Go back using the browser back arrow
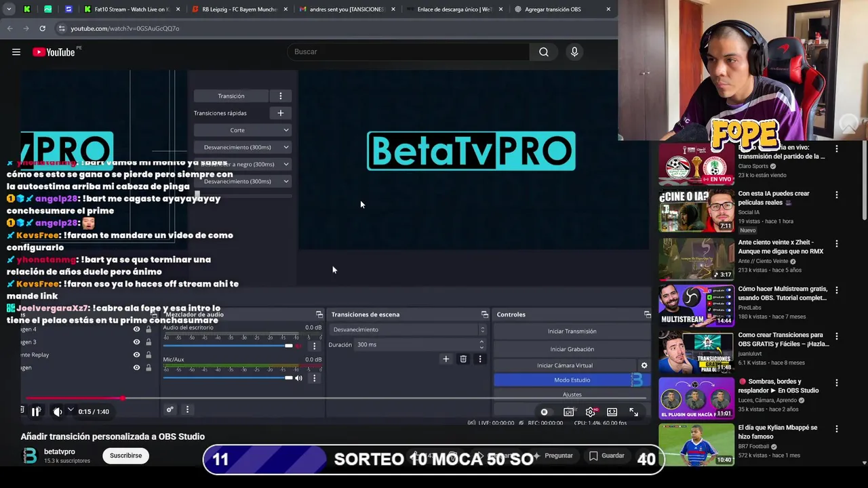Screen dimensions: 868x488 [9, 28]
